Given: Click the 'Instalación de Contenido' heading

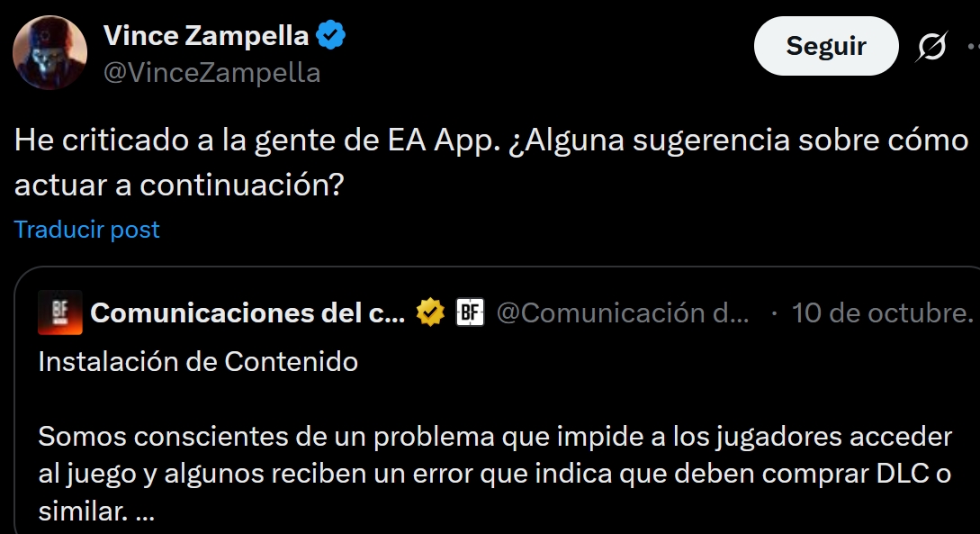Looking at the screenshot, I should point(198,361).
